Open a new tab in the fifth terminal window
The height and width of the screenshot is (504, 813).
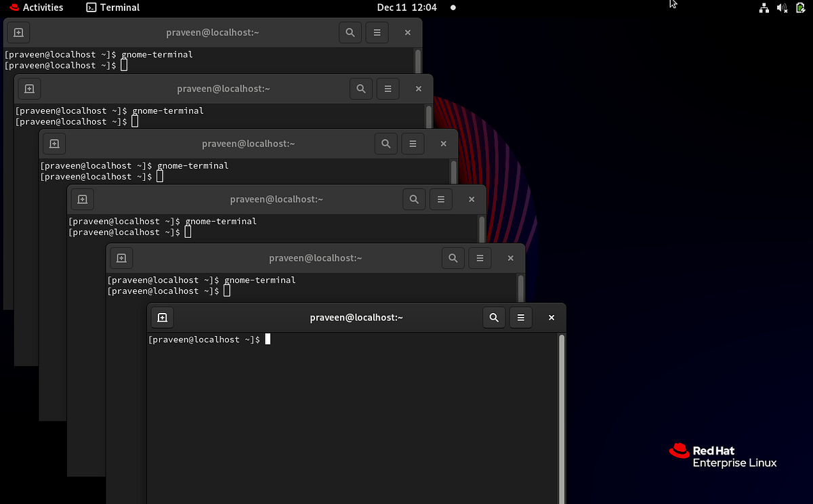coord(121,257)
